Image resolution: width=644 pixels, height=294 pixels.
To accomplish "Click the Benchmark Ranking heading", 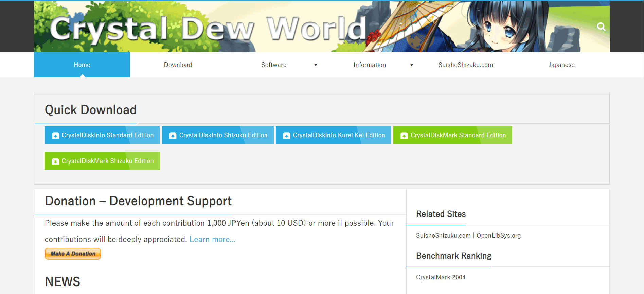I will 454,256.
